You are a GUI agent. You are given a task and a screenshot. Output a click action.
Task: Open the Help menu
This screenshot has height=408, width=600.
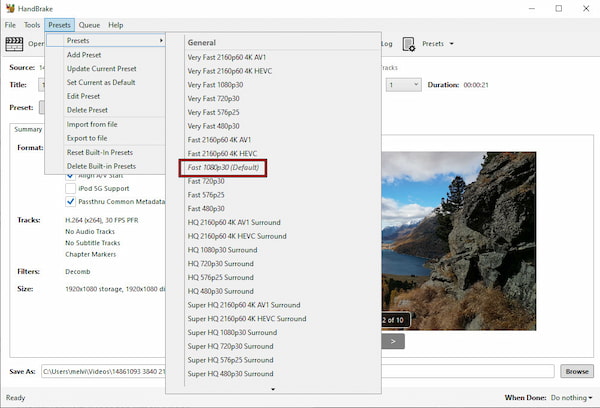coord(116,25)
